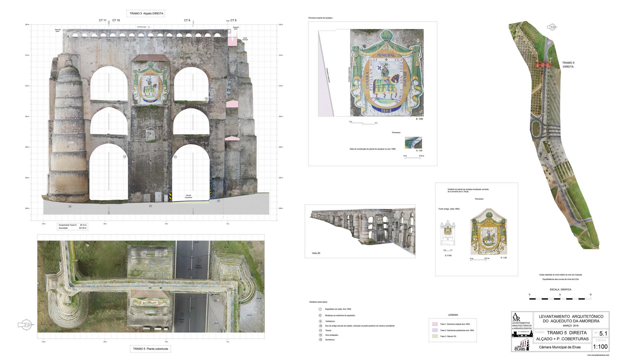
Task: Click the circled number 1 in the details list
Action: tap(320, 309)
